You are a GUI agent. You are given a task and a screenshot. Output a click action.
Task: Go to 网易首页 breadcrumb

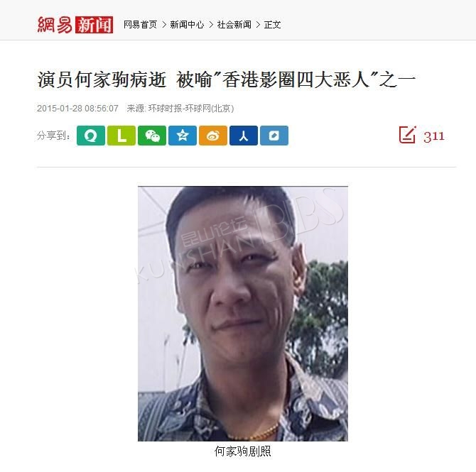(140, 25)
